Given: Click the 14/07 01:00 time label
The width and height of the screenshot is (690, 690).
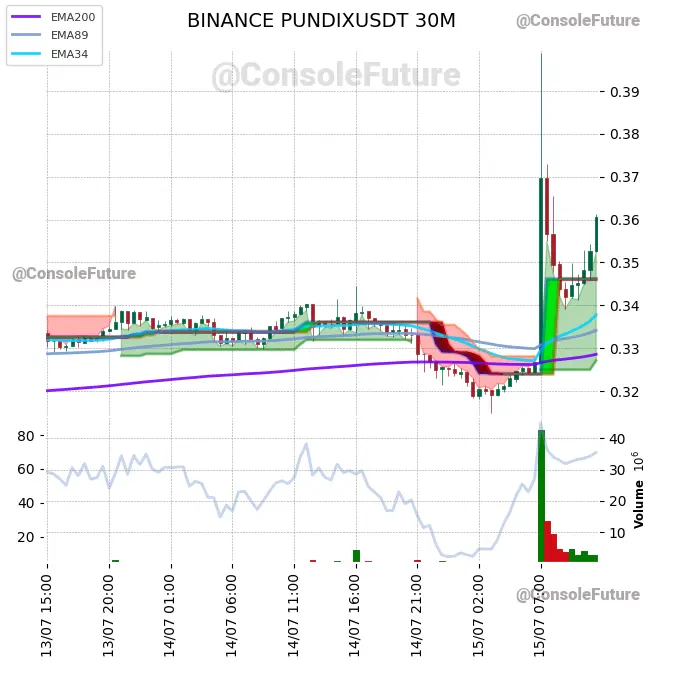Looking at the screenshot, I should pyautogui.click(x=170, y=616).
